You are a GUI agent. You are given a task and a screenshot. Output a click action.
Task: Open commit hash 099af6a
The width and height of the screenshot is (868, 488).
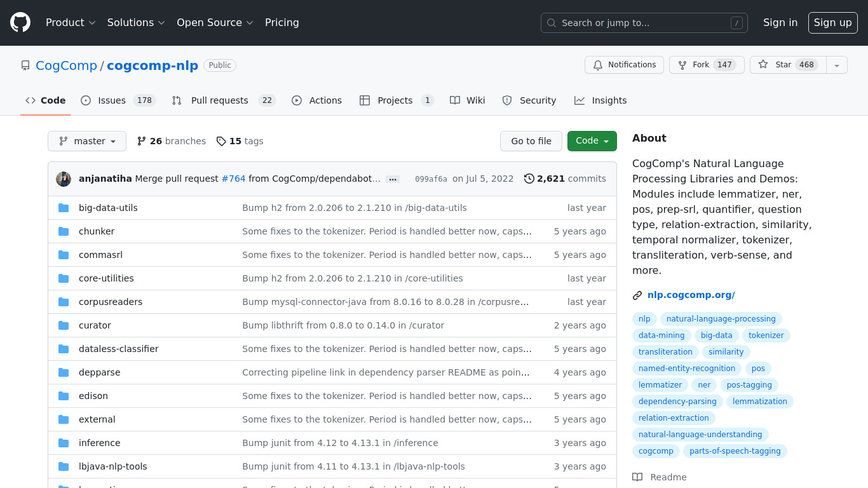pos(431,179)
